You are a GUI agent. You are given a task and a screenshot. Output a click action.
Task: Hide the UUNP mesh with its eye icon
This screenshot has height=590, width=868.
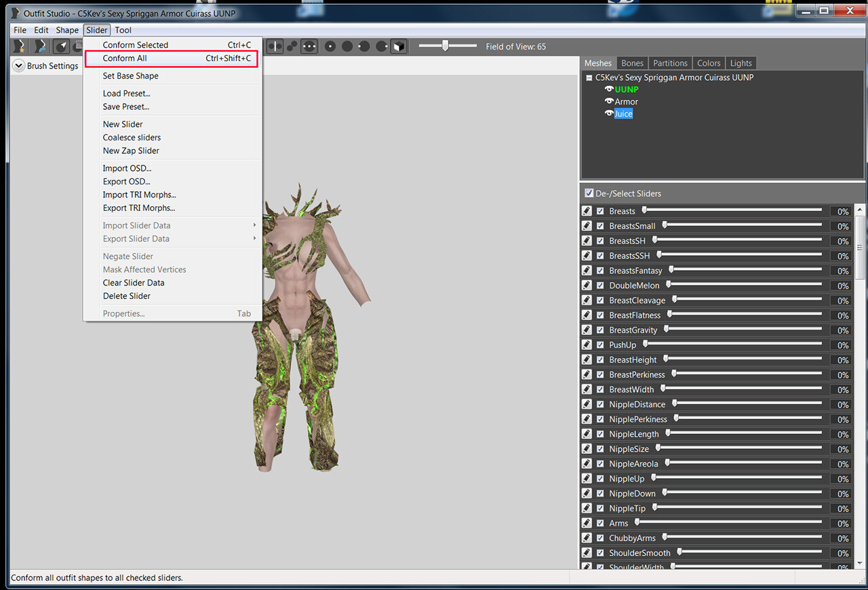click(609, 90)
